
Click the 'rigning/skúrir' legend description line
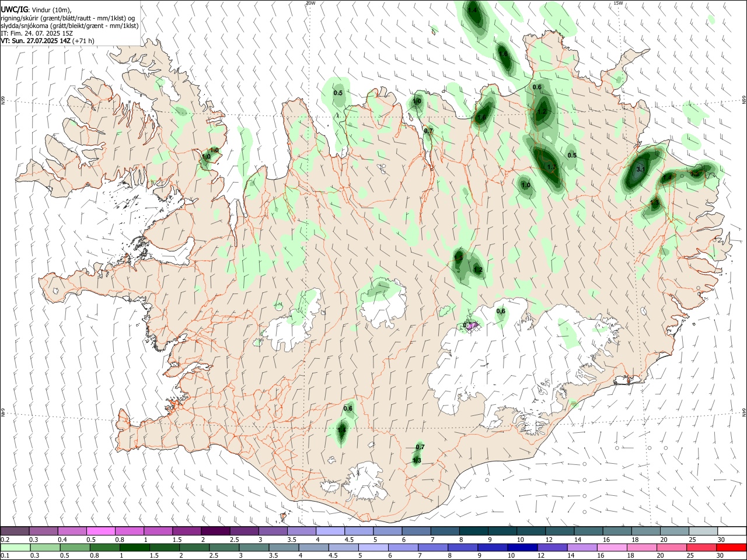69,18
